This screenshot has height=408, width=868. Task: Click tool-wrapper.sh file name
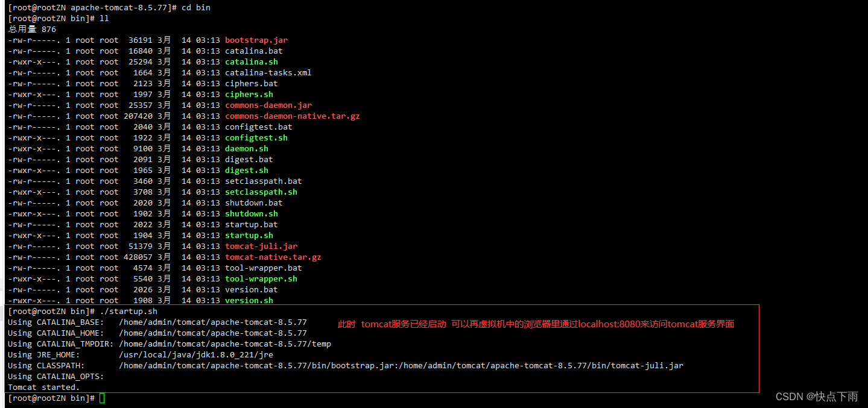[261, 278]
